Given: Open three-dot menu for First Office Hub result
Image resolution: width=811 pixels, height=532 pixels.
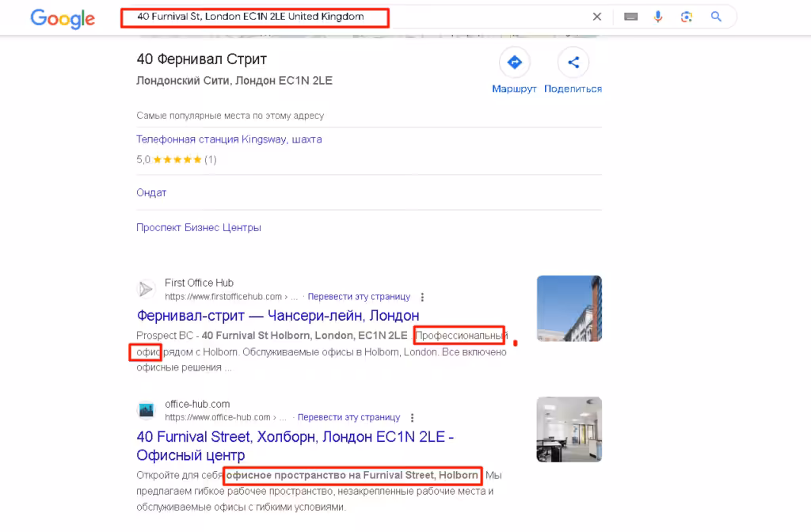Looking at the screenshot, I should (423, 297).
